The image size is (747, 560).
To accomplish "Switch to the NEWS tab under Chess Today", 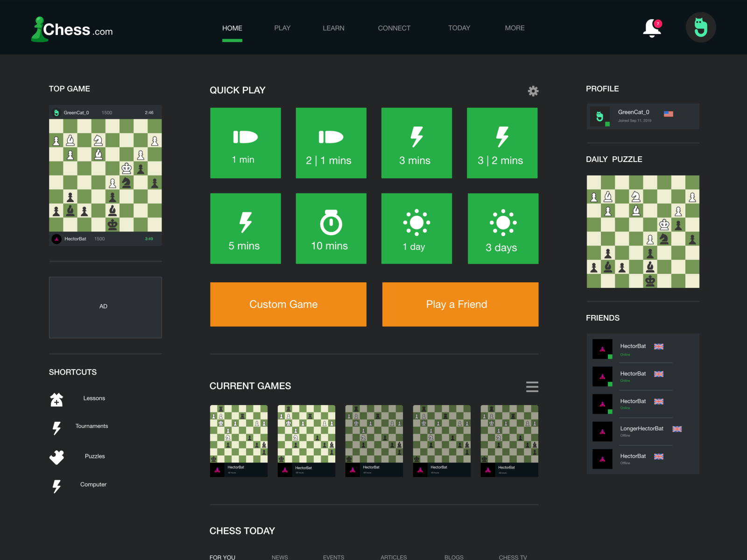I will 280,557.
